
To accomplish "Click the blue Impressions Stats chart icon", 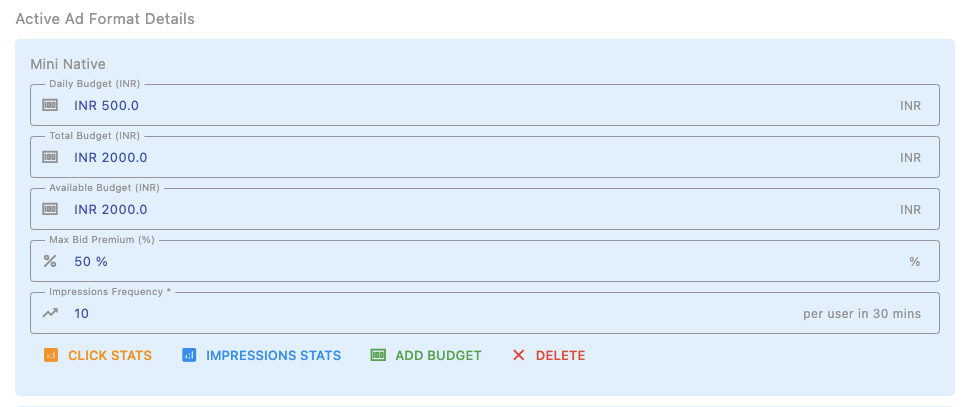I will (189, 355).
